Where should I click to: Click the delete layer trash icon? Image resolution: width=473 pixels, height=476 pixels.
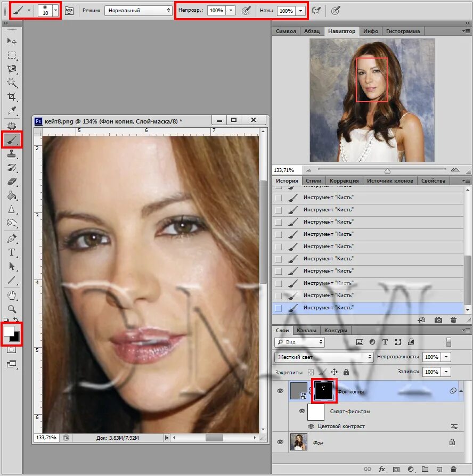(x=453, y=469)
